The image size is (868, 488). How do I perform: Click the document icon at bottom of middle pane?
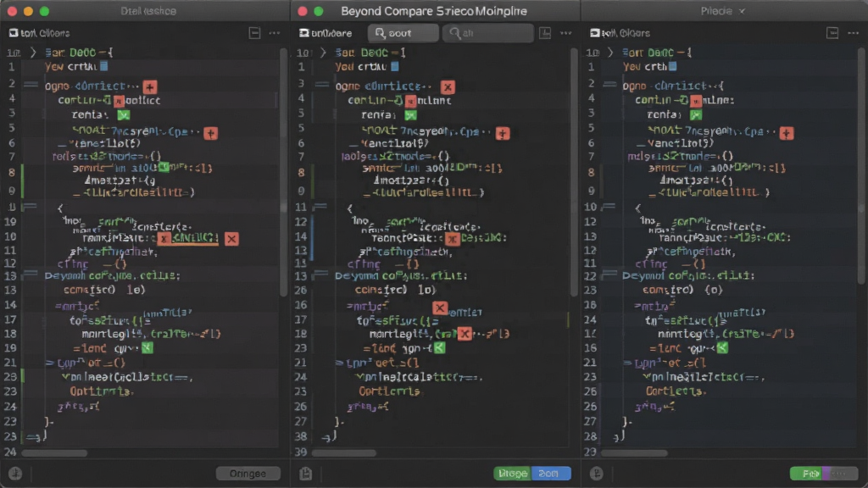(305, 474)
